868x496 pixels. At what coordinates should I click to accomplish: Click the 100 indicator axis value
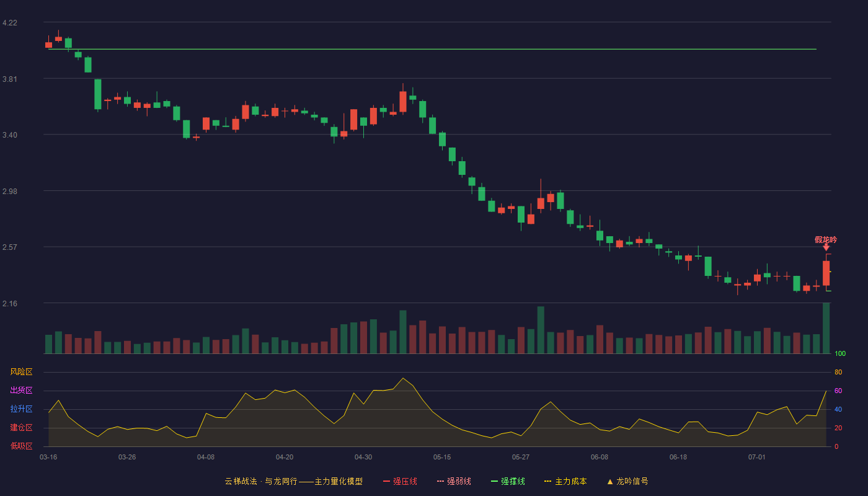pos(840,354)
